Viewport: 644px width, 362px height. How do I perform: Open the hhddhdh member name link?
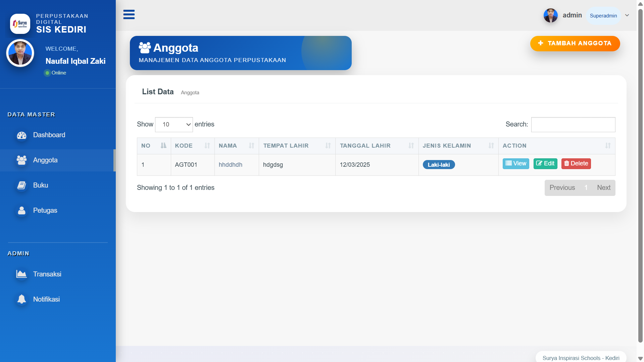(230, 165)
